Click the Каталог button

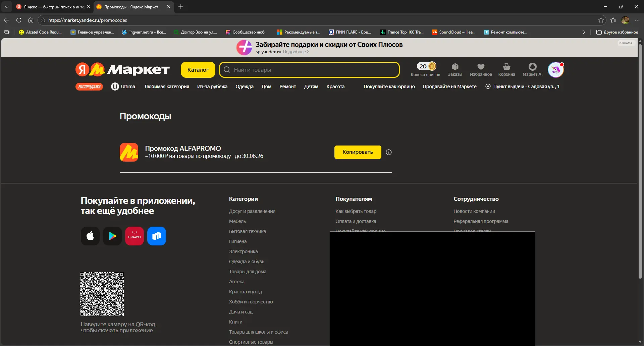[198, 70]
